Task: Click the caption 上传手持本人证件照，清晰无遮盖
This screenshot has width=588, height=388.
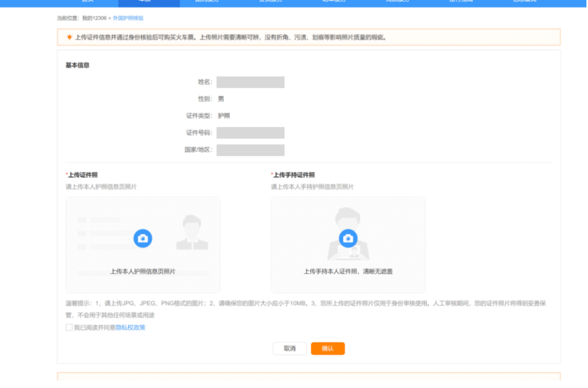Action: coord(348,271)
